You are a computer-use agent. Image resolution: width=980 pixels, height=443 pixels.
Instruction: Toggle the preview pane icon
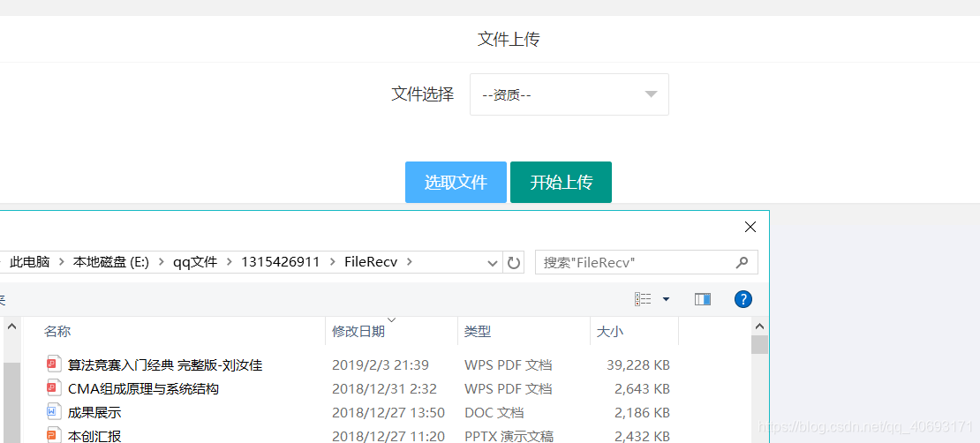pyautogui.click(x=703, y=299)
